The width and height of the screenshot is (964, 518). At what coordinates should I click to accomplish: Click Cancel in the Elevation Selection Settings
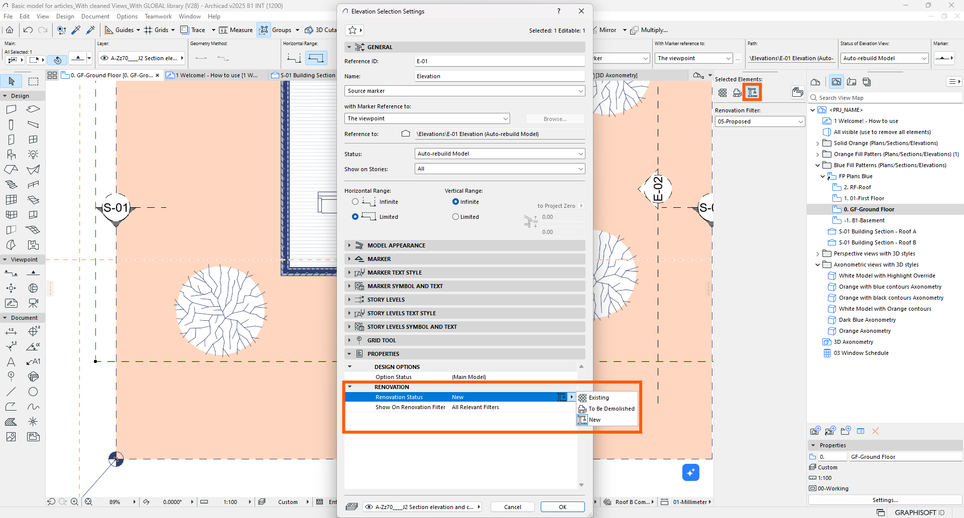[512, 507]
